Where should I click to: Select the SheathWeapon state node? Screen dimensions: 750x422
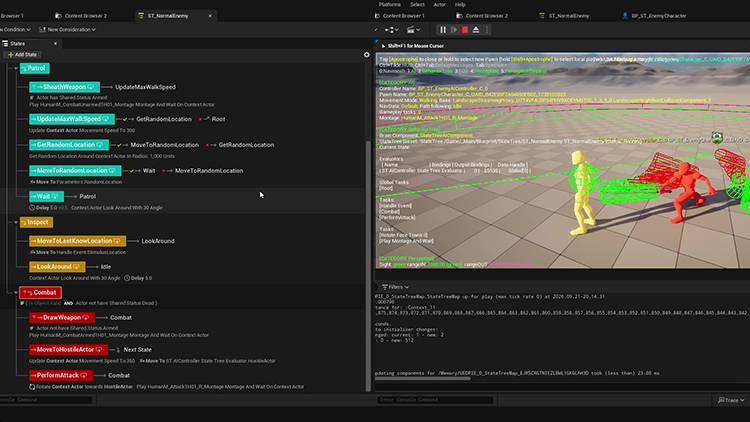[x=65, y=87]
